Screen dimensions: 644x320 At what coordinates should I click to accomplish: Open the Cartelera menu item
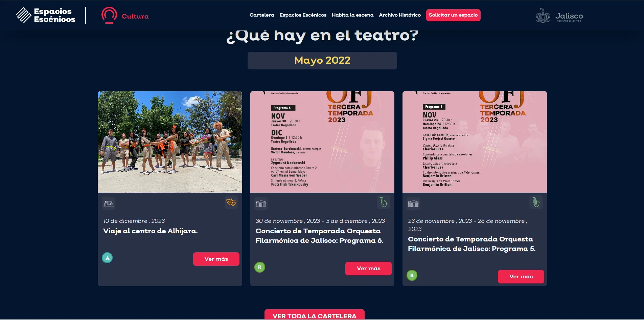pos(262,15)
